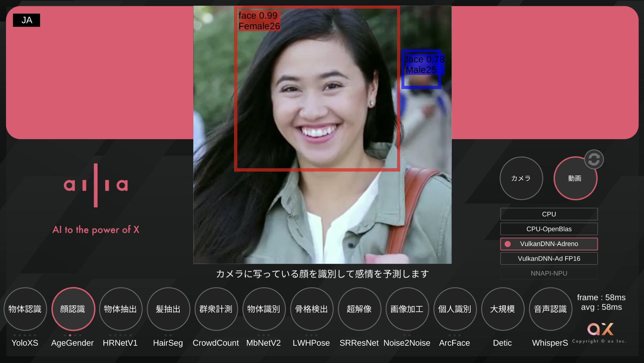
Task: Click the SRResNet model label
Action: pos(359,343)
